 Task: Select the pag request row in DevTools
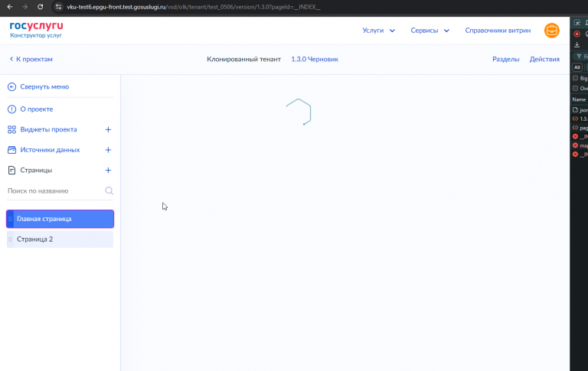pyautogui.click(x=579, y=128)
